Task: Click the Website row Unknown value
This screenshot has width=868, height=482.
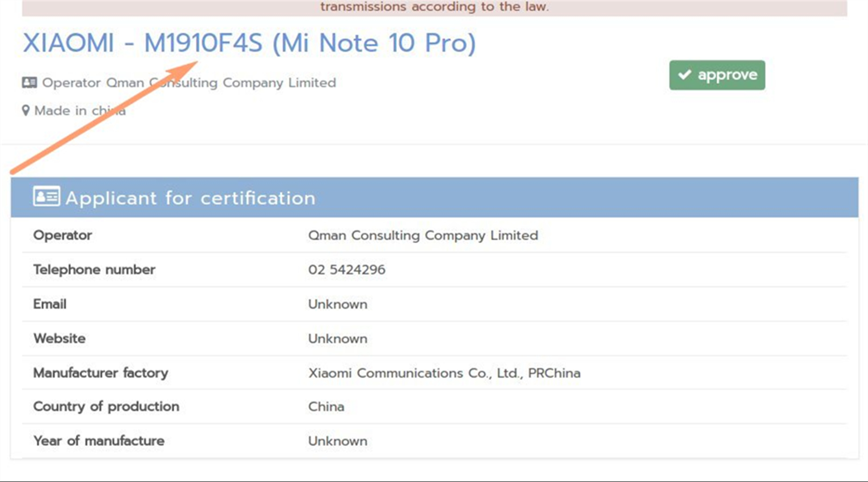Action: [338, 338]
